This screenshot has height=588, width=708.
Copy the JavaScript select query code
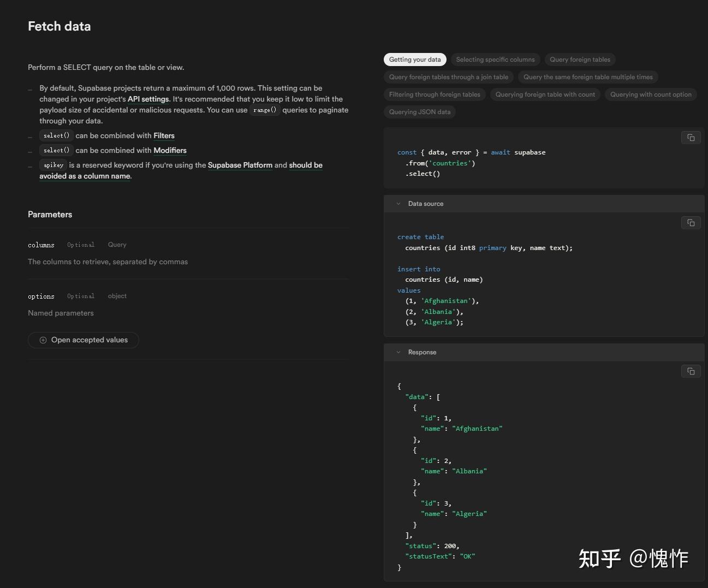(x=691, y=138)
